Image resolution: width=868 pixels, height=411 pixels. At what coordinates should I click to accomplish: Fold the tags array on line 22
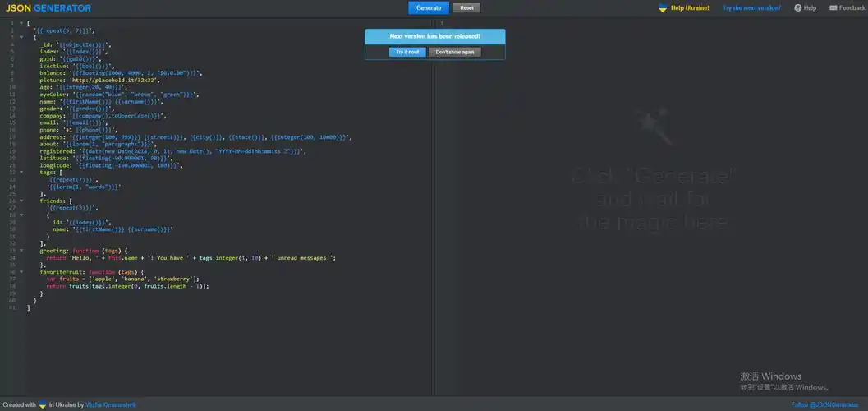coord(22,173)
